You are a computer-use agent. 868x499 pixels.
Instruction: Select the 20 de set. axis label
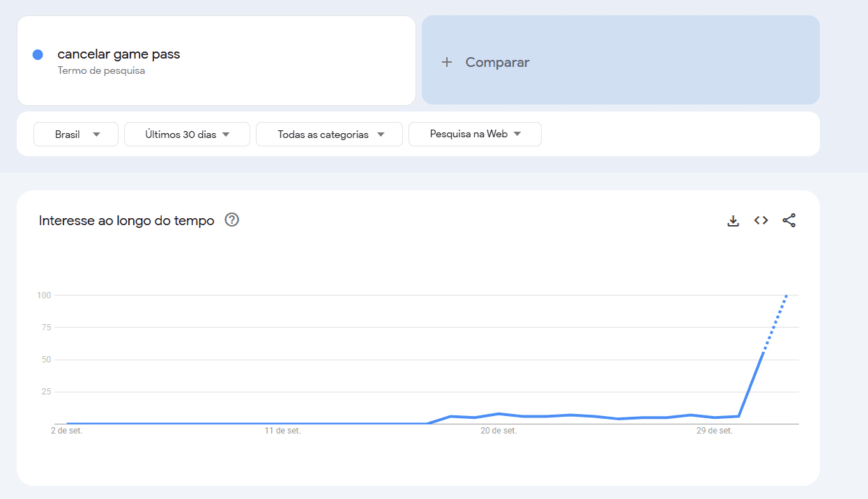pyautogui.click(x=498, y=431)
